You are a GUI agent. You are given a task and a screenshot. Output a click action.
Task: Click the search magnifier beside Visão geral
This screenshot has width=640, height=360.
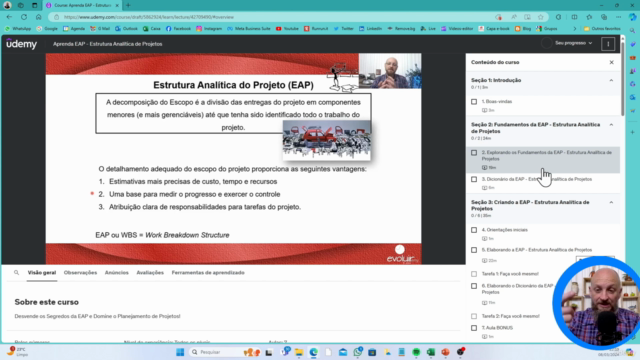16,273
